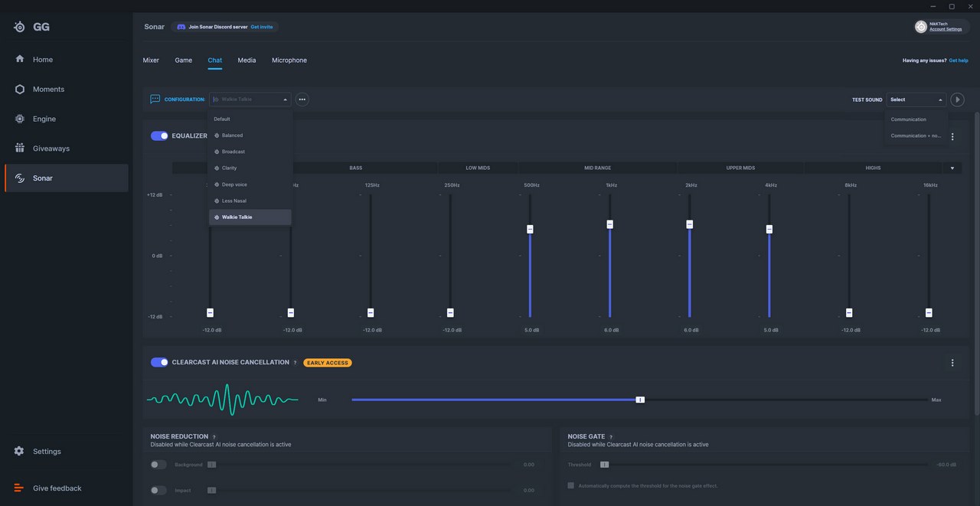Open the Equalizer three-dot options menu
980x506 pixels.
pos(952,136)
